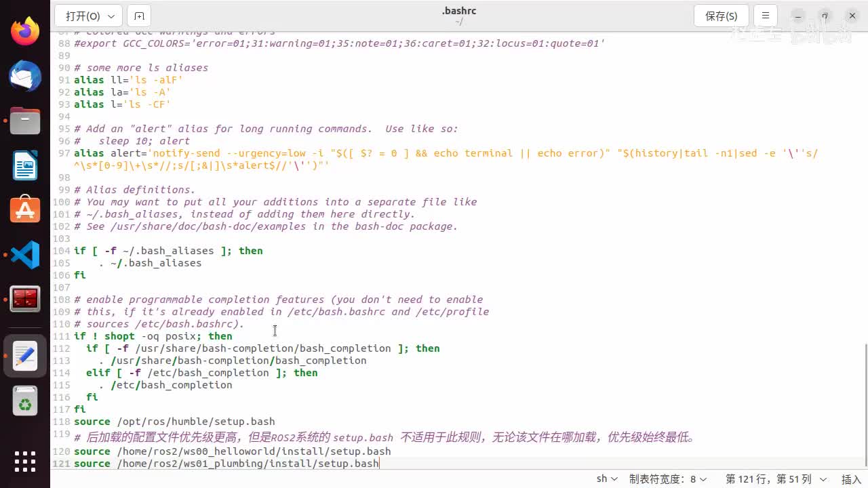Image resolution: width=868 pixels, height=488 pixels.
Task: Click the '# Alias definitions.' comment
Action: click(x=134, y=190)
